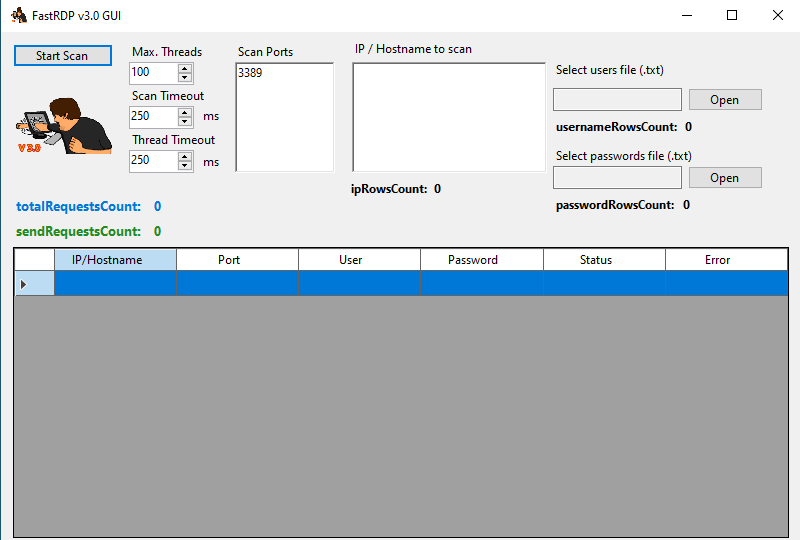Click the empty IP/Hostname cell in first row

tap(115, 283)
